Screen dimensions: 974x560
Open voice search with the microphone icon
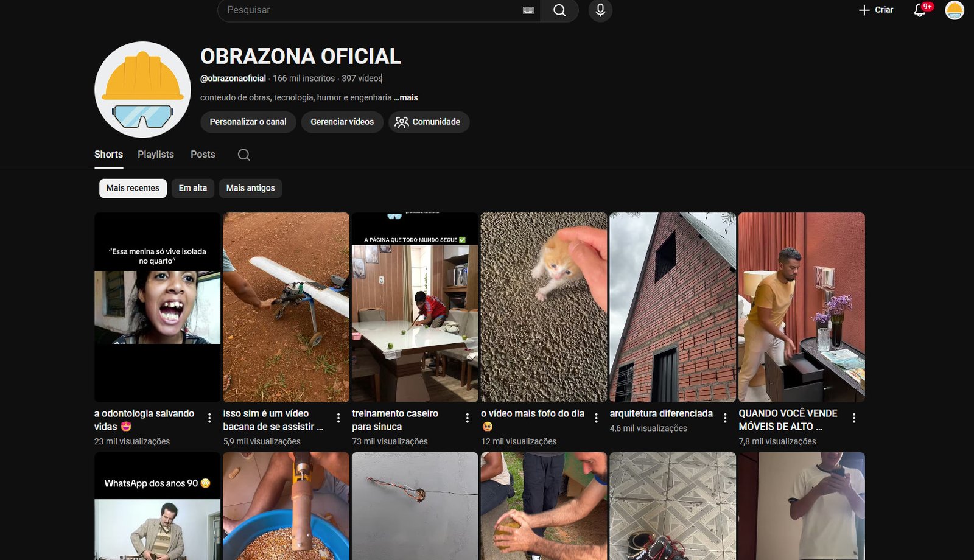click(x=599, y=10)
